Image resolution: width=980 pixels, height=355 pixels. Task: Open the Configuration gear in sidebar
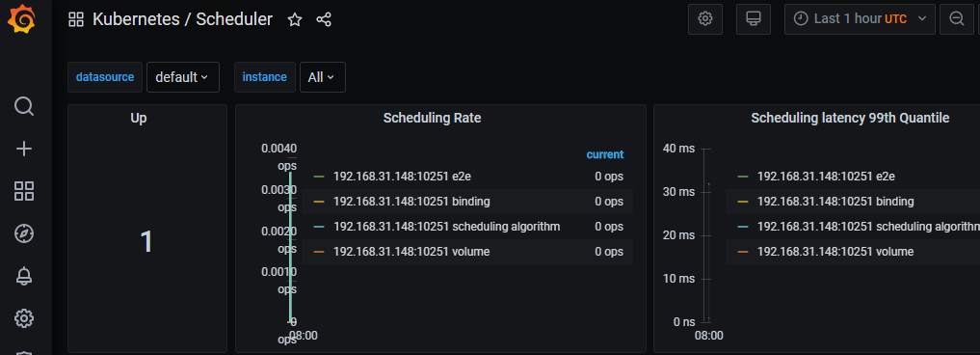point(24,318)
